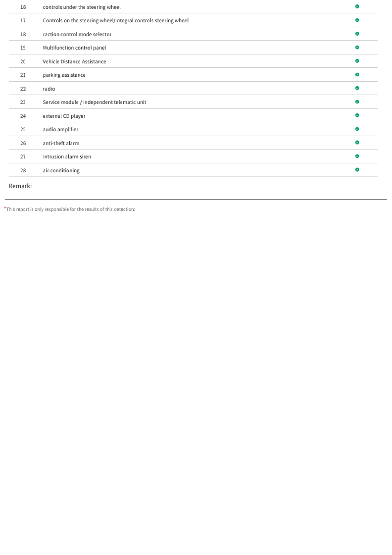
Task: Click row number 28
Action: tap(23, 171)
